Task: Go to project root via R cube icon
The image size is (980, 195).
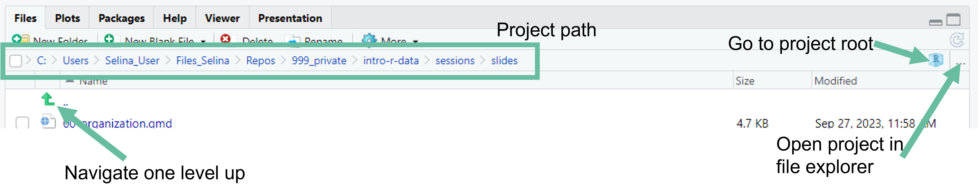Action: point(935,60)
